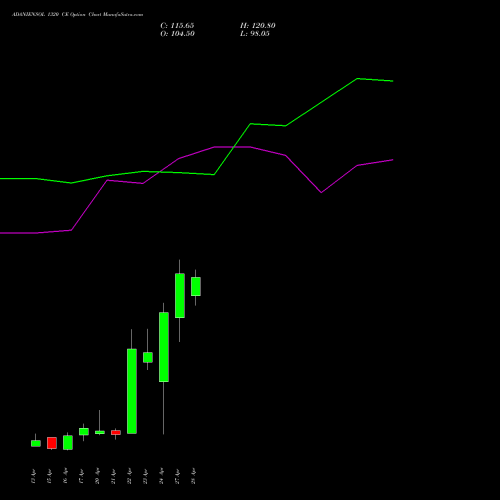
Task: Select the green candle for 16 Apr
Action: (68, 443)
